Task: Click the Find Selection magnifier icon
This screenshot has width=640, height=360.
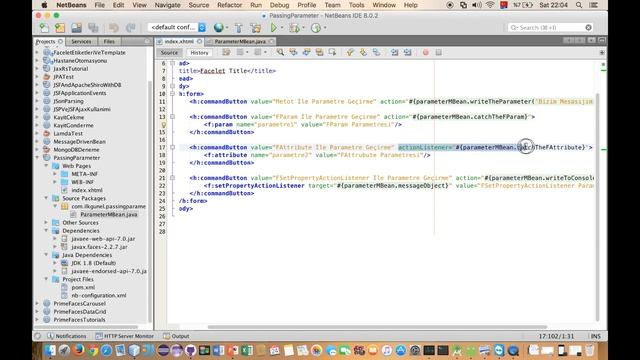Action: [280, 52]
